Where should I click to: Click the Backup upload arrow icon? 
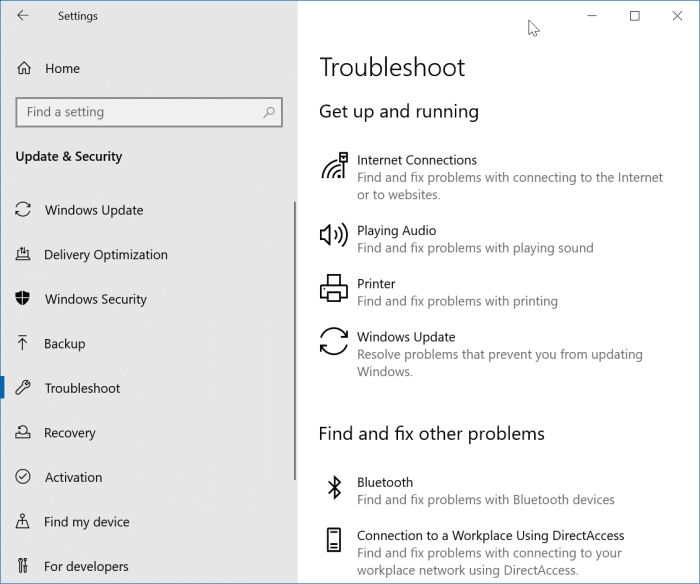22,342
